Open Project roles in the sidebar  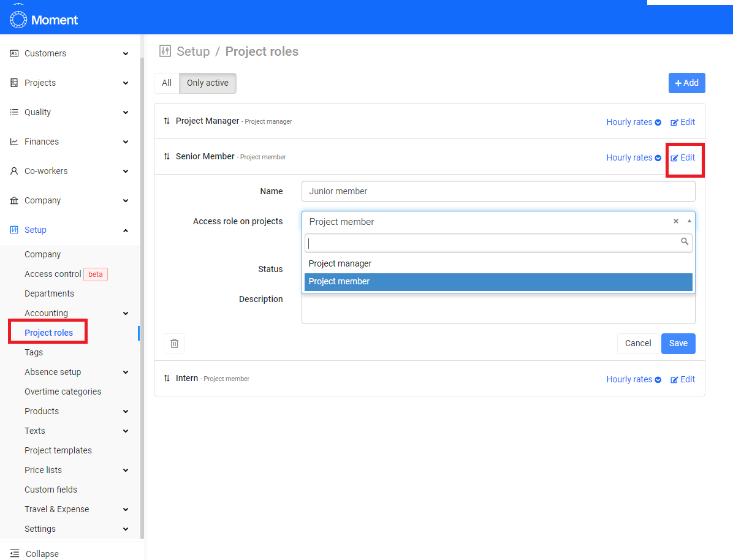pyautogui.click(x=48, y=333)
